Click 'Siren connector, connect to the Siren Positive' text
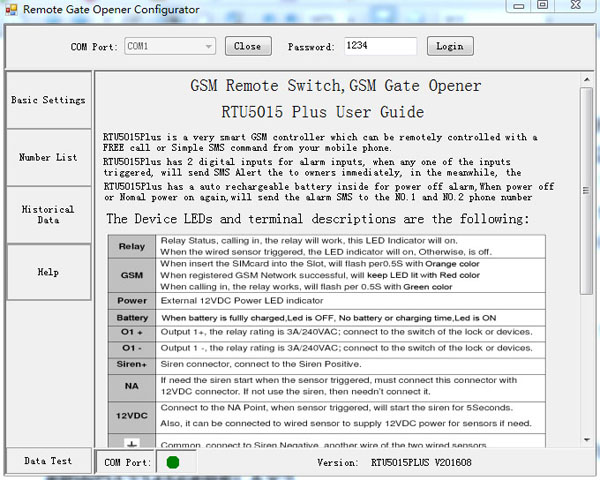Screen dimensions: 600x480 click(x=261, y=364)
